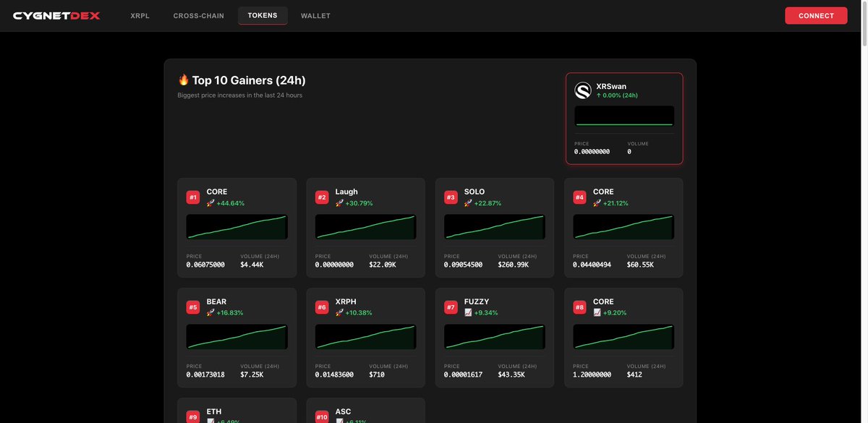Click the price value 0.04400494

tap(592, 265)
